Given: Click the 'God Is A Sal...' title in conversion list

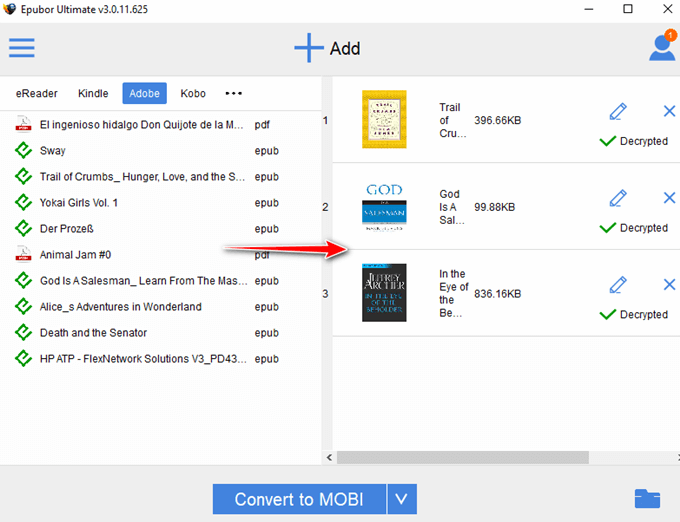Looking at the screenshot, I should pyautogui.click(x=451, y=207).
